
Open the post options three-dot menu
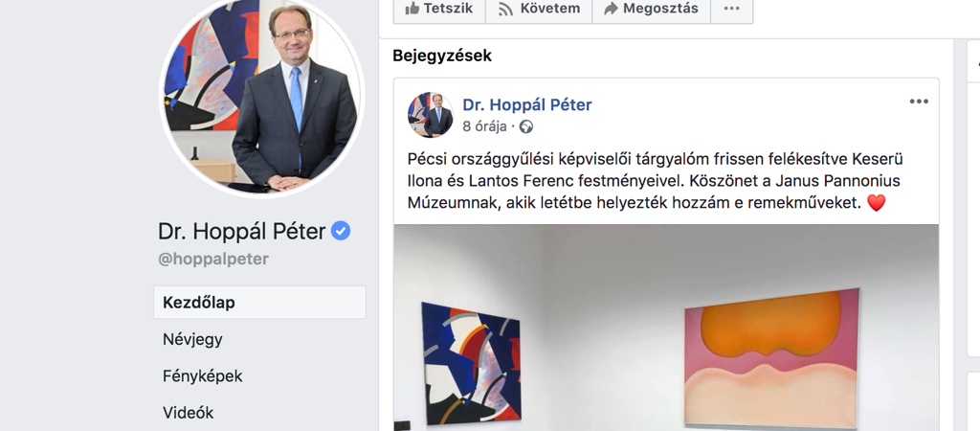pos(919,102)
